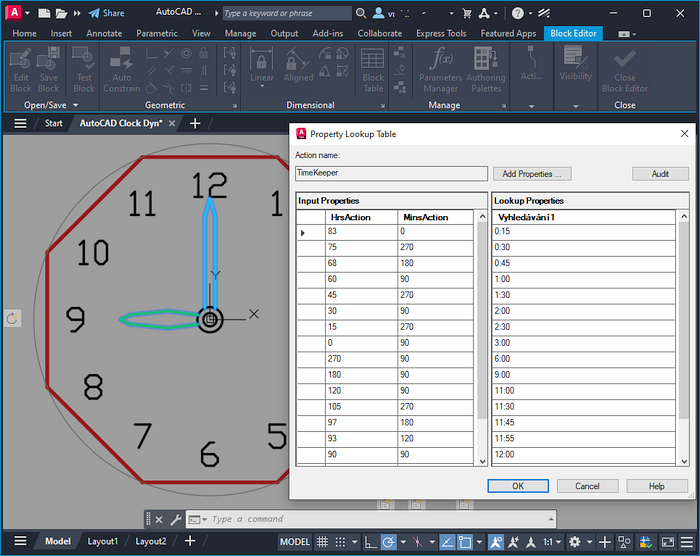Close the command line with X icon
This screenshot has height=556, width=700.
[159, 519]
